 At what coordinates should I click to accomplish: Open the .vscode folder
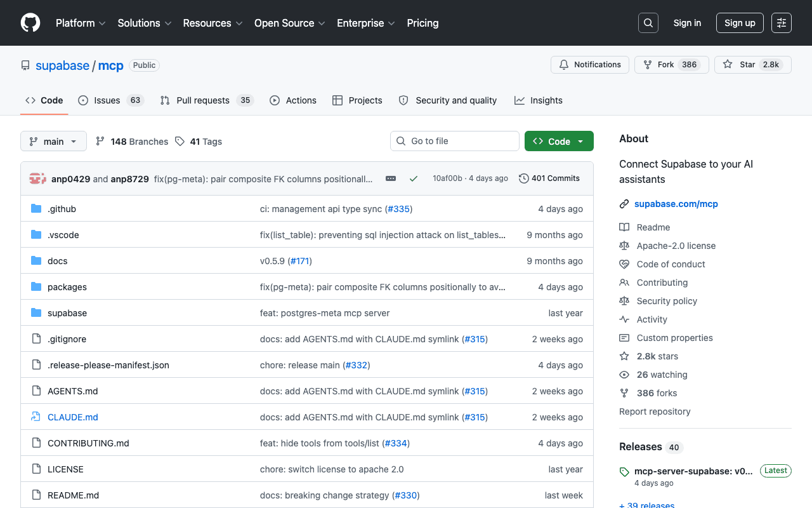[x=63, y=235]
